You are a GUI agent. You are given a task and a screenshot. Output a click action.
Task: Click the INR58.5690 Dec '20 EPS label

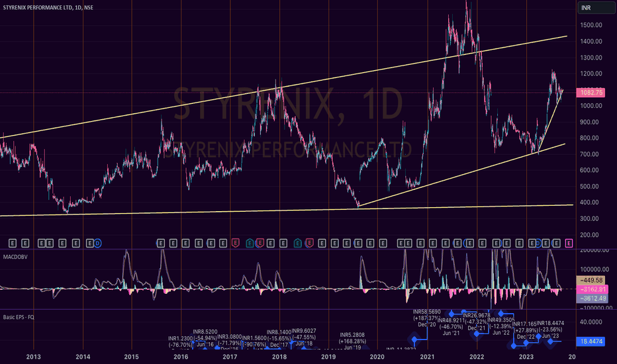click(427, 318)
